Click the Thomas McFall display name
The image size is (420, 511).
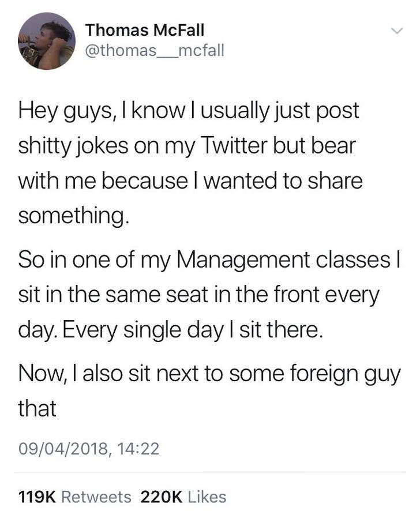pos(145,29)
